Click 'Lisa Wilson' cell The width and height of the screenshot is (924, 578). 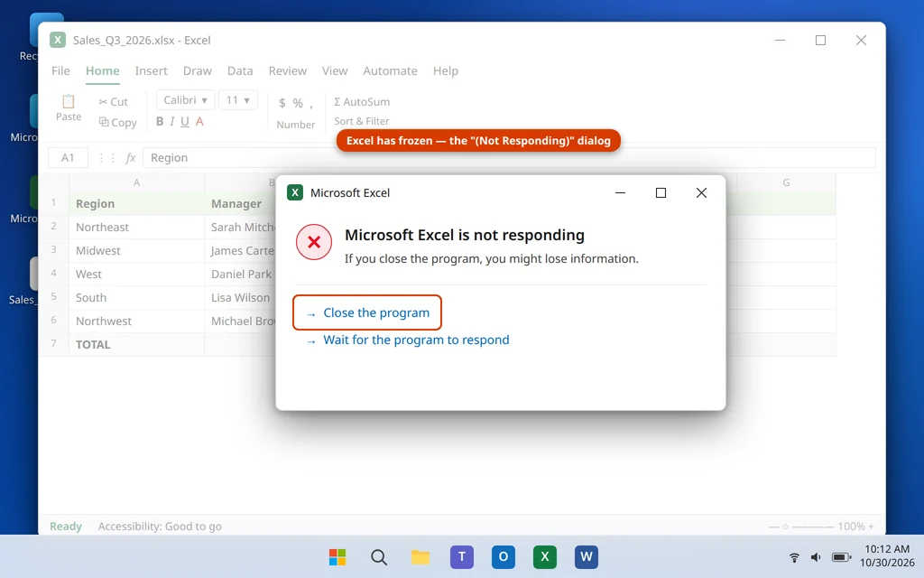click(x=240, y=298)
